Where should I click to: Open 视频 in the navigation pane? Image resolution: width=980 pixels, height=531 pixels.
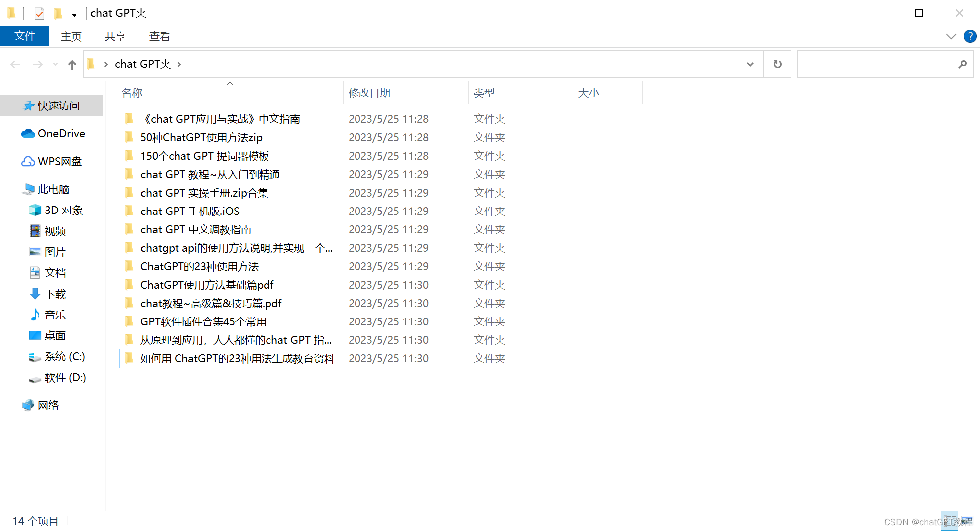pos(48,231)
